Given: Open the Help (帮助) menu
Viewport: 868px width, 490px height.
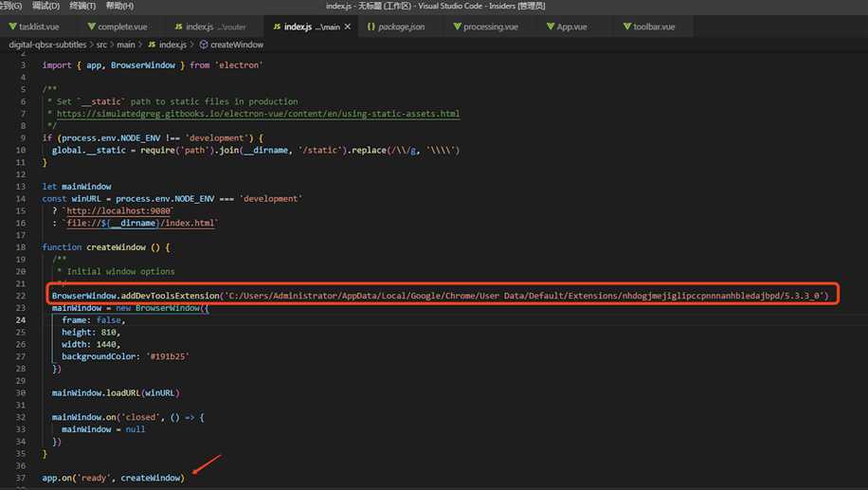Looking at the screenshot, I should click(x=119, y=6).
